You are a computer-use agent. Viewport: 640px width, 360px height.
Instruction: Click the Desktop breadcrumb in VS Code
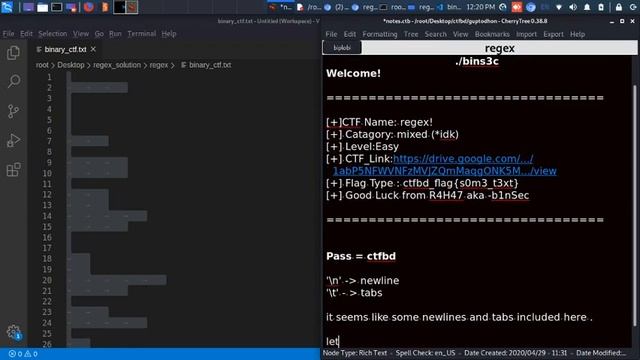tap(71, 65)
